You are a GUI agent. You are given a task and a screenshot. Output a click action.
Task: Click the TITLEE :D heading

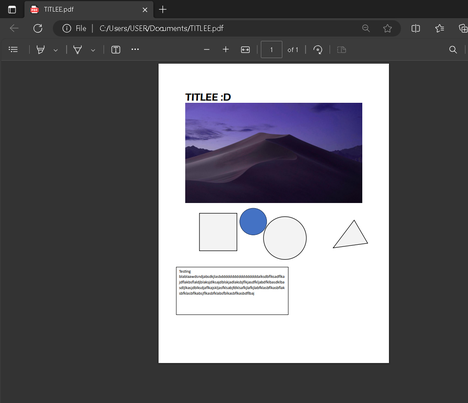(x=208, y=97)
